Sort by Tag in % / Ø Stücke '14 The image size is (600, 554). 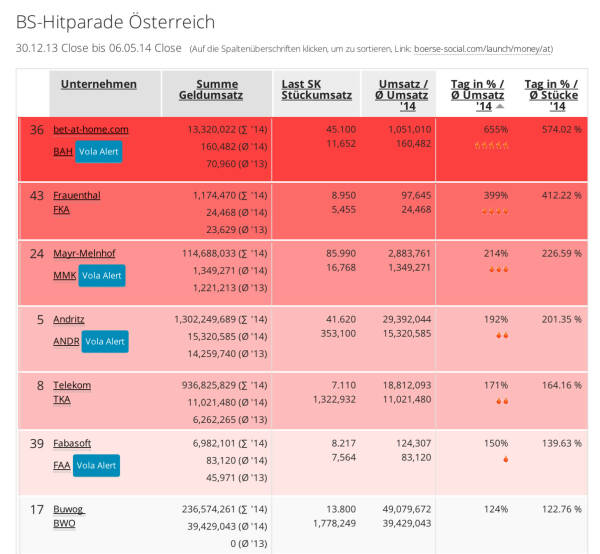coord(553,94)
